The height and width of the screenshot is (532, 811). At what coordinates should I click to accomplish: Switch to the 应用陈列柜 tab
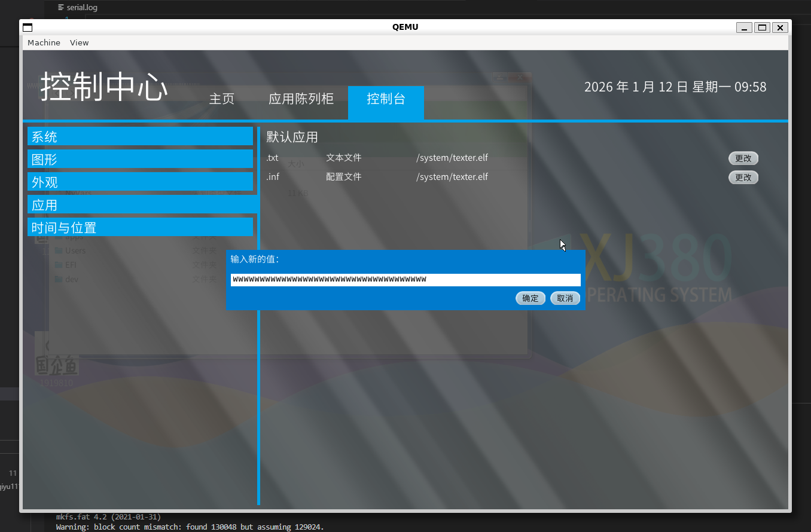pyautogui.click(x=301, y=99)
